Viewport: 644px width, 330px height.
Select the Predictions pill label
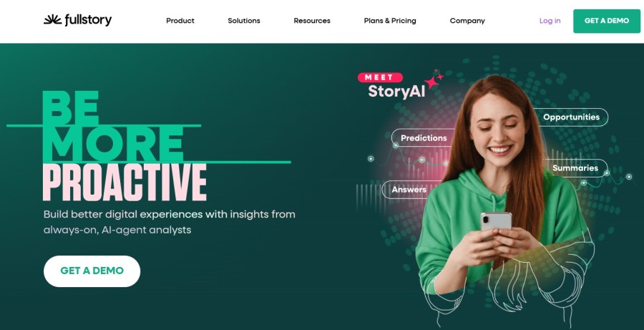424,138
